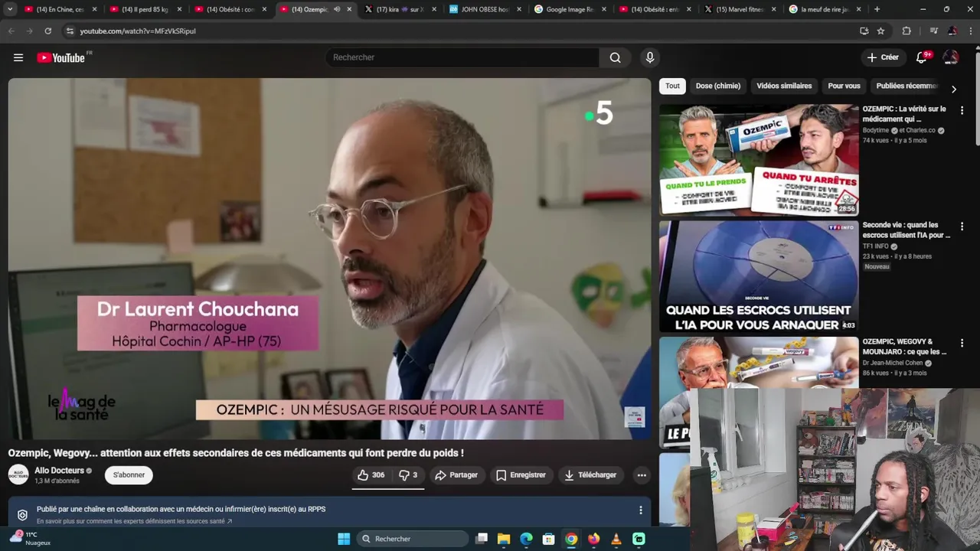
Task: Select the Vidéos similaires filter chip
Action: (x=784, y=86)
